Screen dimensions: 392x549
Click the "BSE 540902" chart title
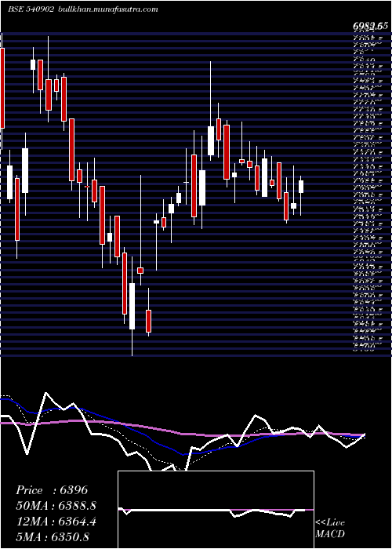[x=31, y=9]
